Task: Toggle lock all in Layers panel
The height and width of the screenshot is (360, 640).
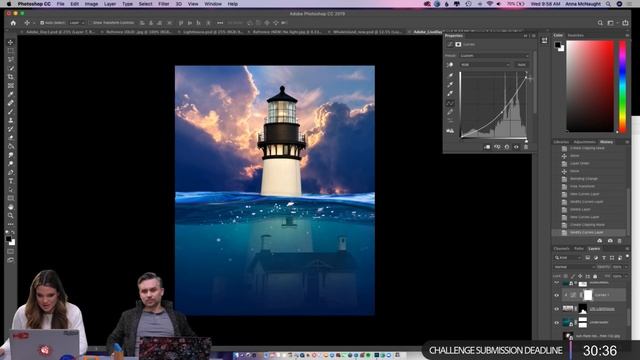Action: click(595, 276)
